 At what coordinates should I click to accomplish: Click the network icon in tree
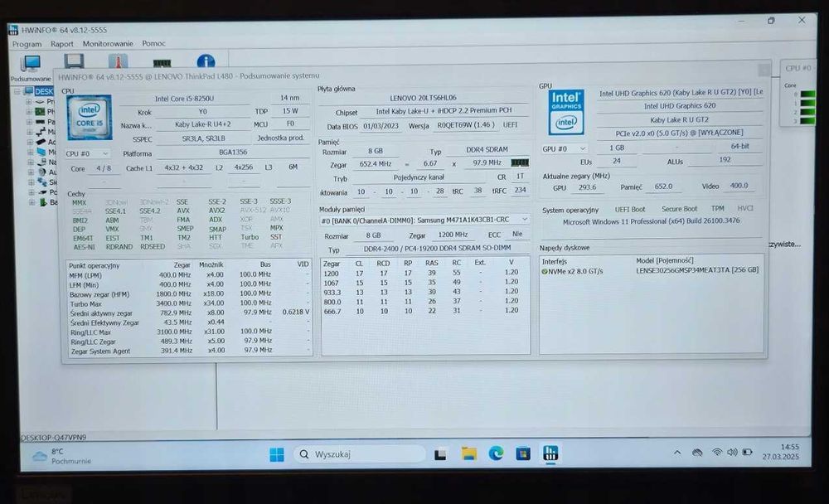pos(42,182)
